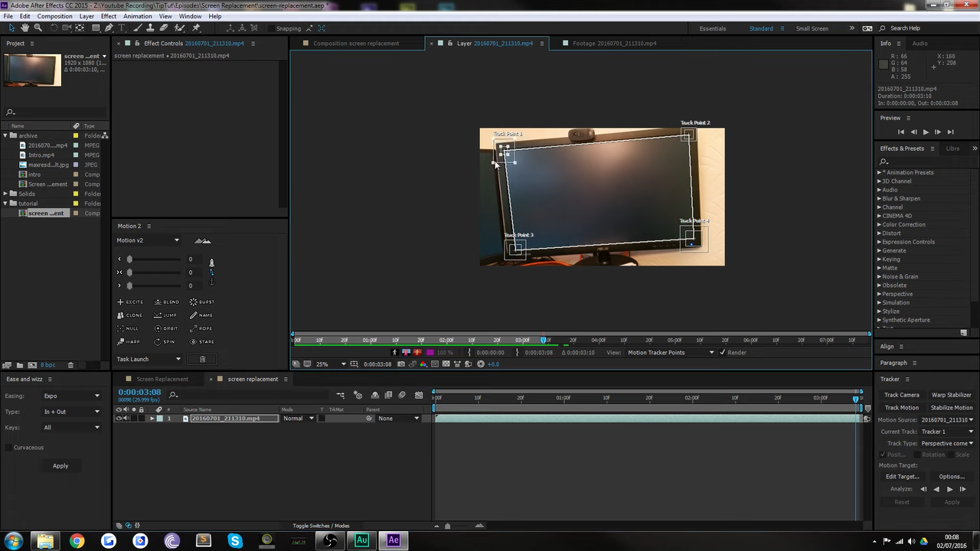Toggle the Render checkbox in the Layer viewer
This screenshot has width=980, height=551.
[722, 353]
